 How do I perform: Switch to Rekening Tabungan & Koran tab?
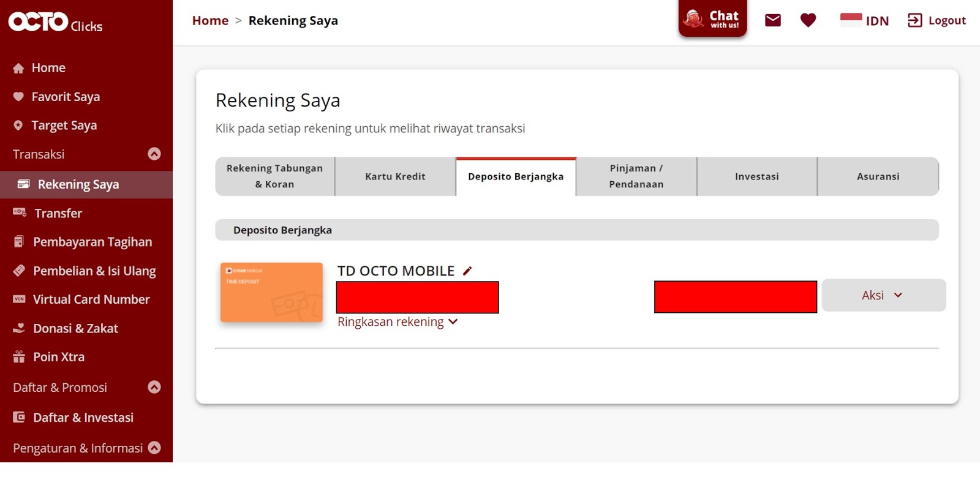274,176
